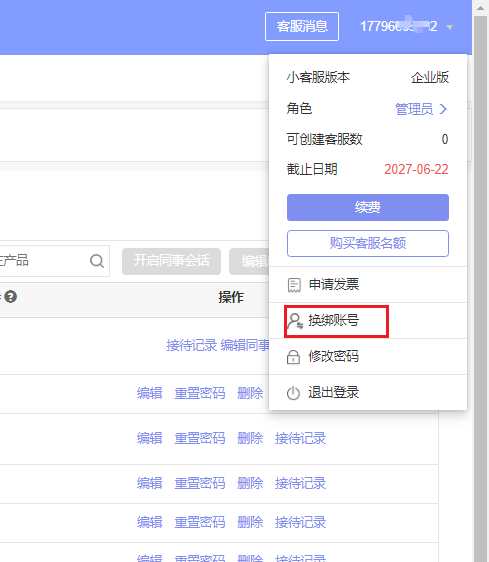The width and height of the screenshot is (489, 562).
Task: Click the 修改密码 lock icon
Action: (293, 357)
